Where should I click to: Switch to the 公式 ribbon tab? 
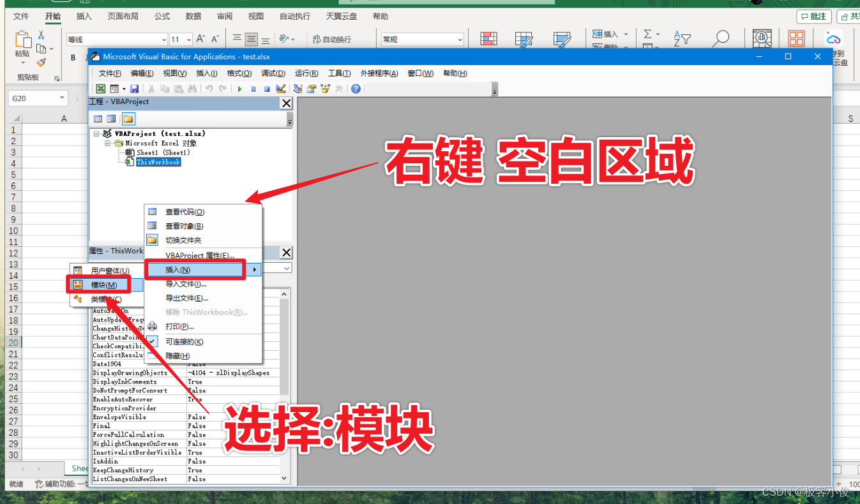[162, 16]
